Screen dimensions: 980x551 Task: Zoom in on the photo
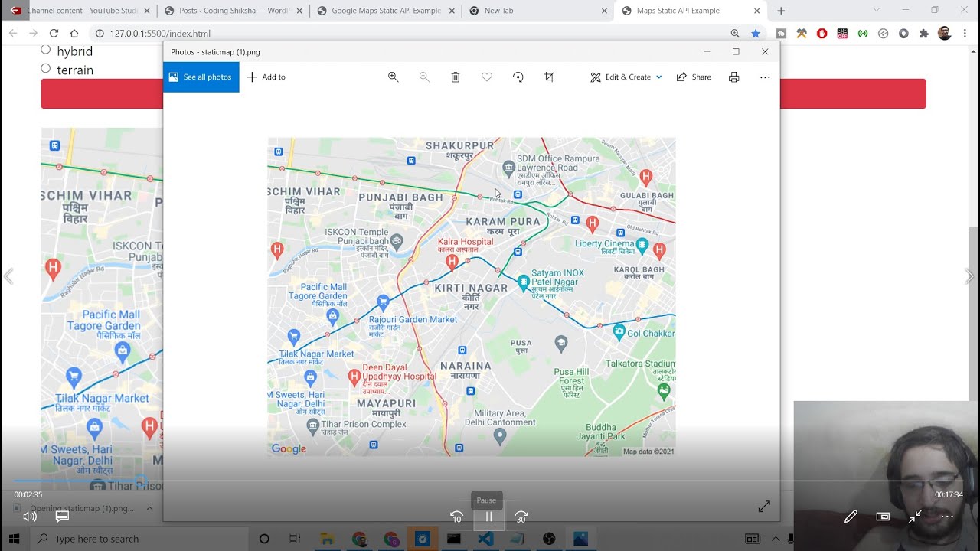coord(394,77)
